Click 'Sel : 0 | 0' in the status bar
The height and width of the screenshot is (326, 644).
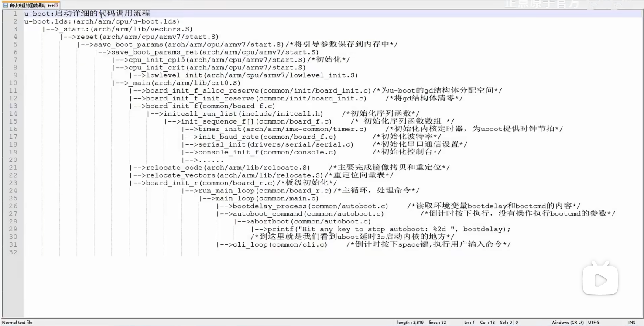509,323
